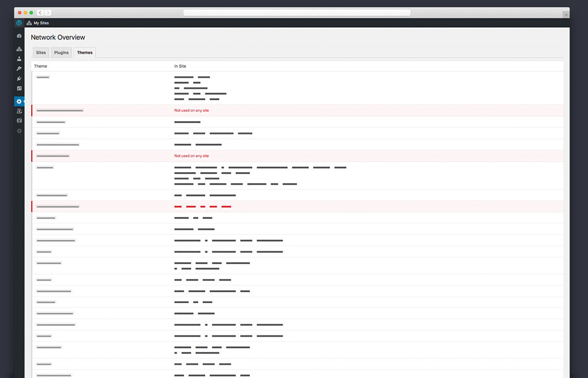The image size is (588, 378).
Task: Open a new browser tab with plus
Action: 566,15
